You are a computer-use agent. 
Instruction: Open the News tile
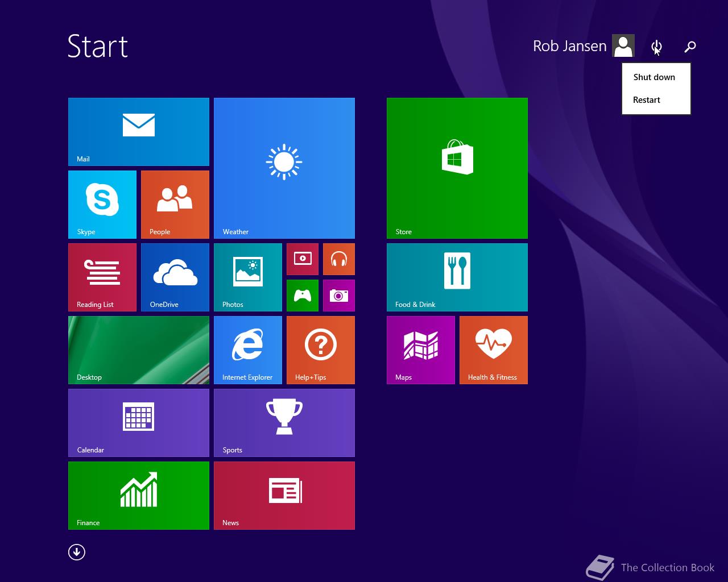click(284, 496)
